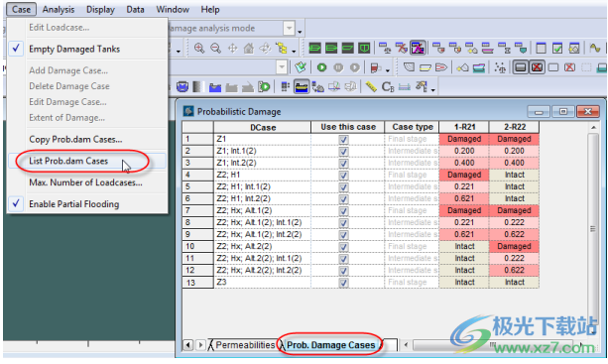Select the Rotate view tool
608x364 pixels.
(x=265, y=48)
